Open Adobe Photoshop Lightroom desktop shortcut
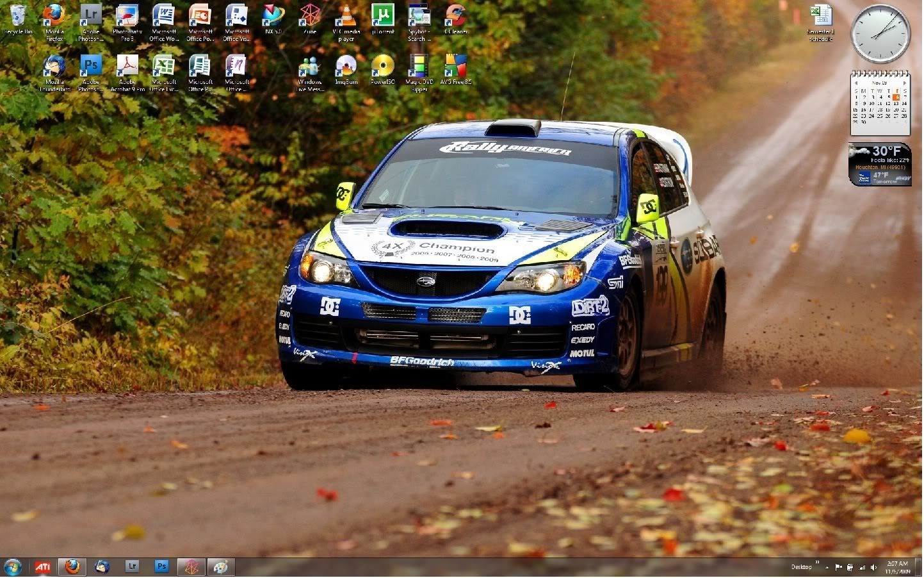 point(91,22)
